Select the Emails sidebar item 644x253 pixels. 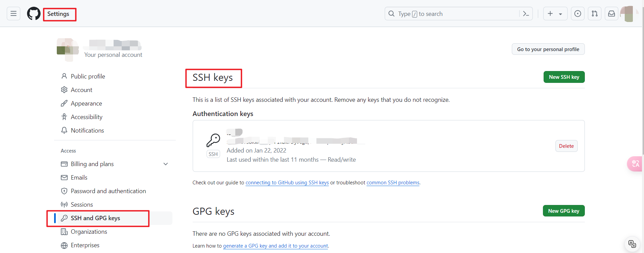[78, 177]
